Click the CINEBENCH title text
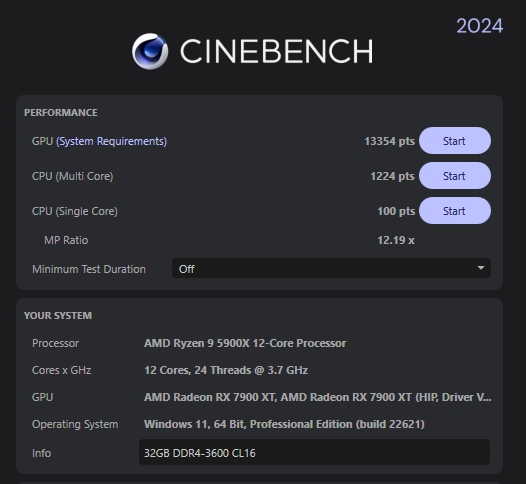Screen dimensions: 526x484 276,51
